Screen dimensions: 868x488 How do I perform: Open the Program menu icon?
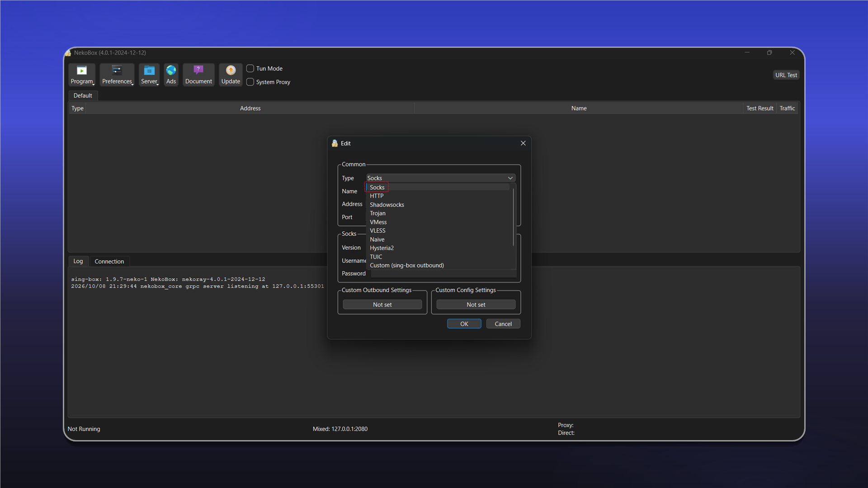82,75
